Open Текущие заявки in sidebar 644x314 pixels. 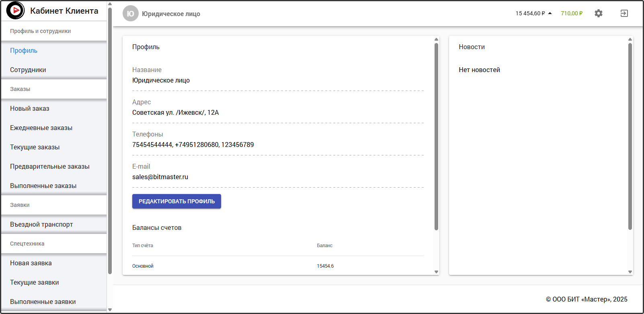(35, 282)
